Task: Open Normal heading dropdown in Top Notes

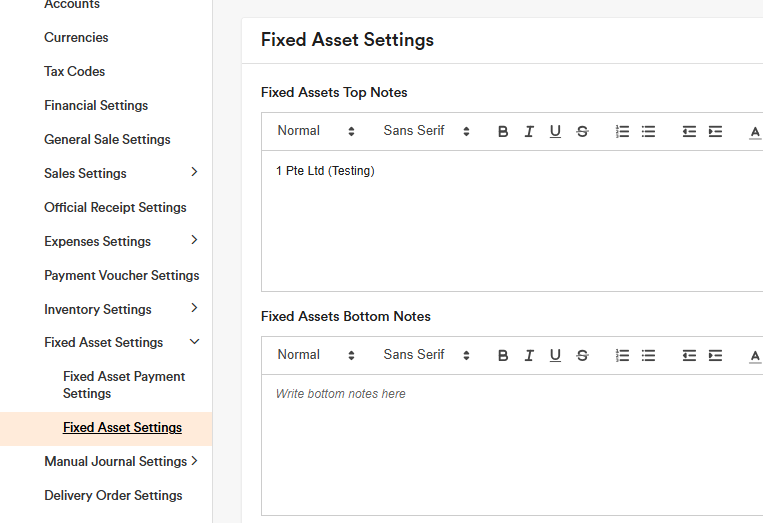Action: [316, 131]
